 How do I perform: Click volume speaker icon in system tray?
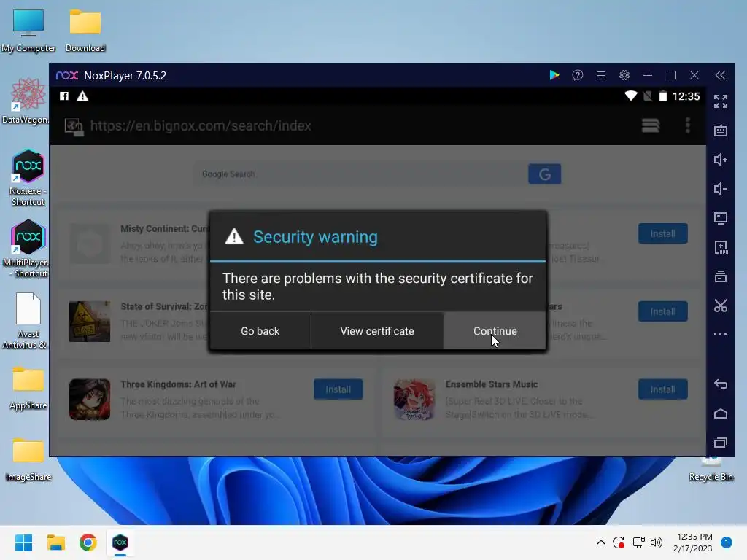(657, 542)
